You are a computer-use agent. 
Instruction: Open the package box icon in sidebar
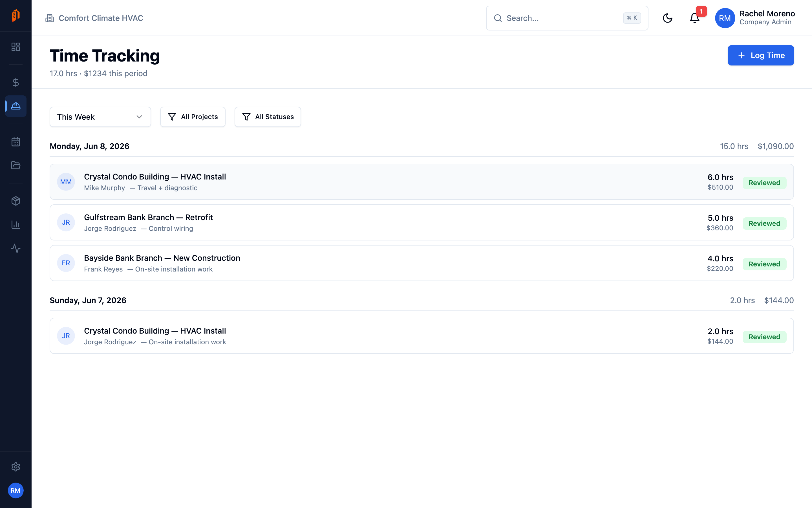pos(16,201)
